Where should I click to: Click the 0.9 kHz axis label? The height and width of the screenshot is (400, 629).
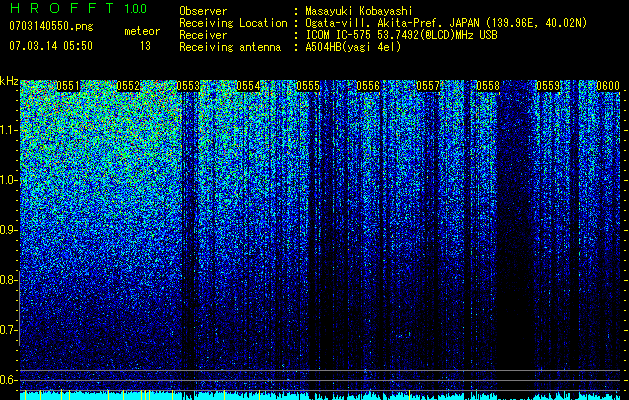point(9,230)
